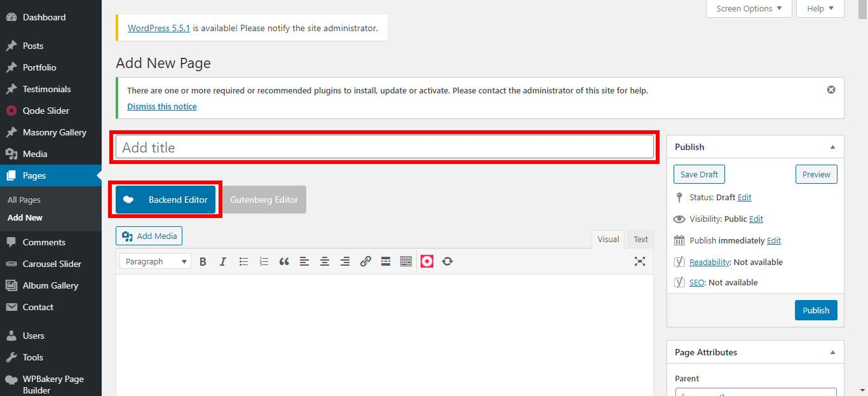Open Dashboard from sidebar

pos(51,17)
